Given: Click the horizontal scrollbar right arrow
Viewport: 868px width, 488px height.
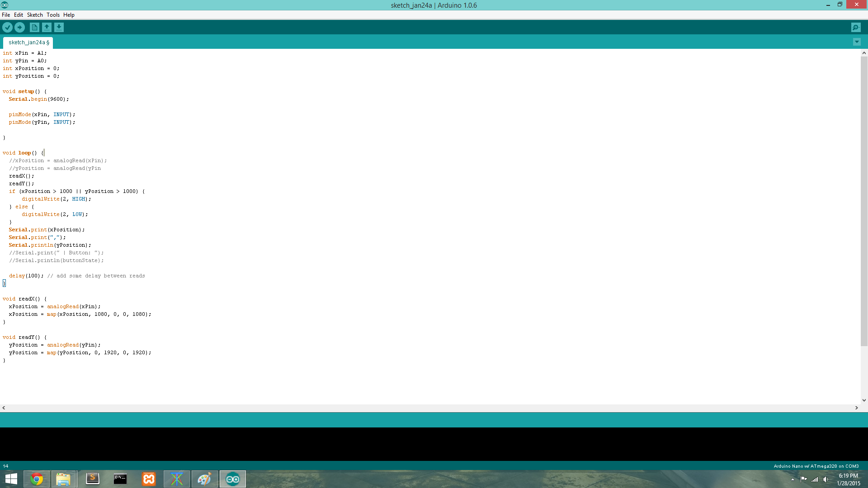Looking at the screenshot, I should tap(856, 408).
